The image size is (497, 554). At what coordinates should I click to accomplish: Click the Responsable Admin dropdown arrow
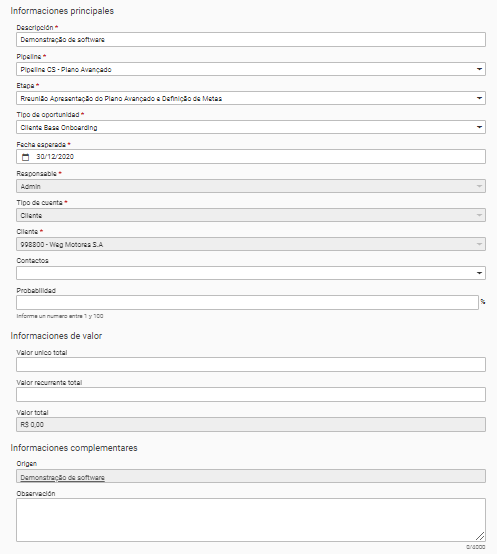pyautogui.click(x=479, y=186)
